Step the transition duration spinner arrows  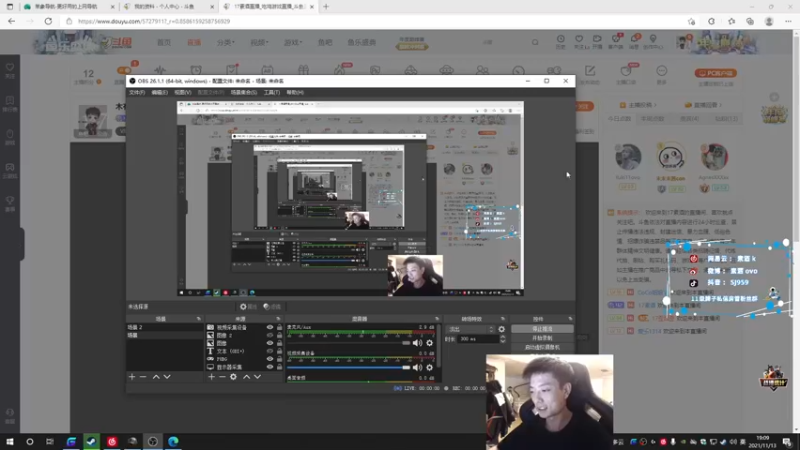pos(503,339)
